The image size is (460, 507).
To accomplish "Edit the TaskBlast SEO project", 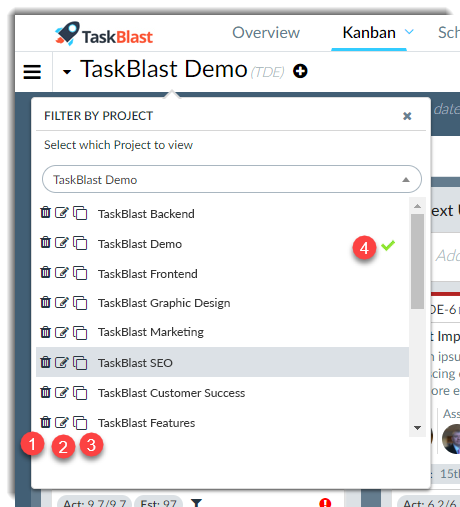I will coord(62,362).
